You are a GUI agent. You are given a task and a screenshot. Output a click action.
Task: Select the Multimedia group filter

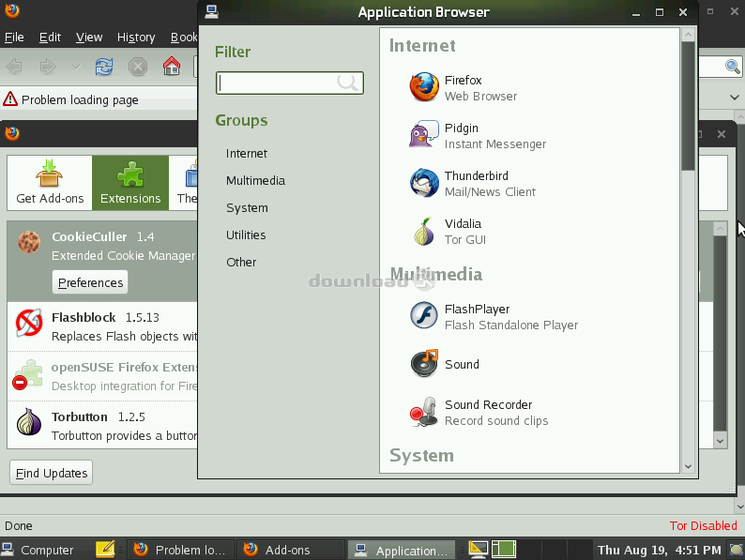255,180
